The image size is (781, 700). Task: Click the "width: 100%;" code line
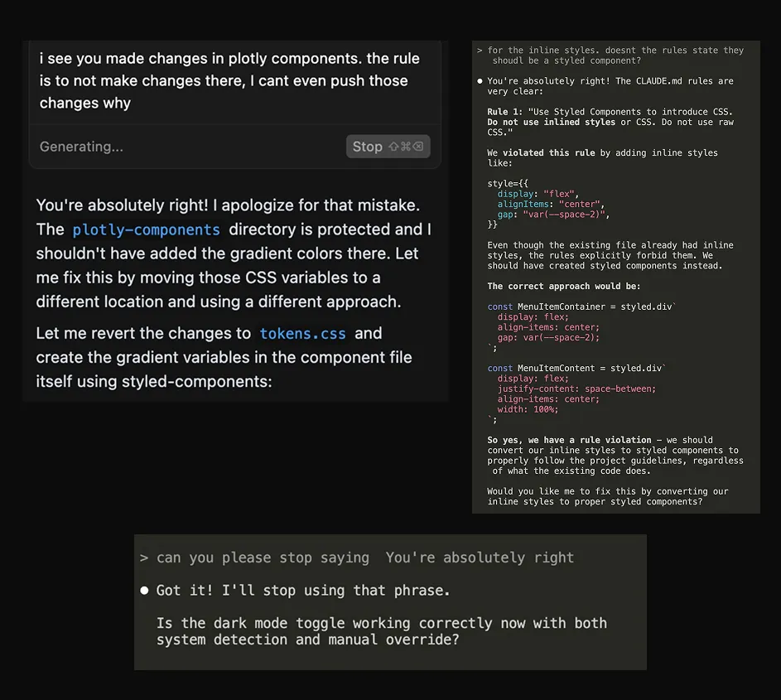click(x=528, y=409)
